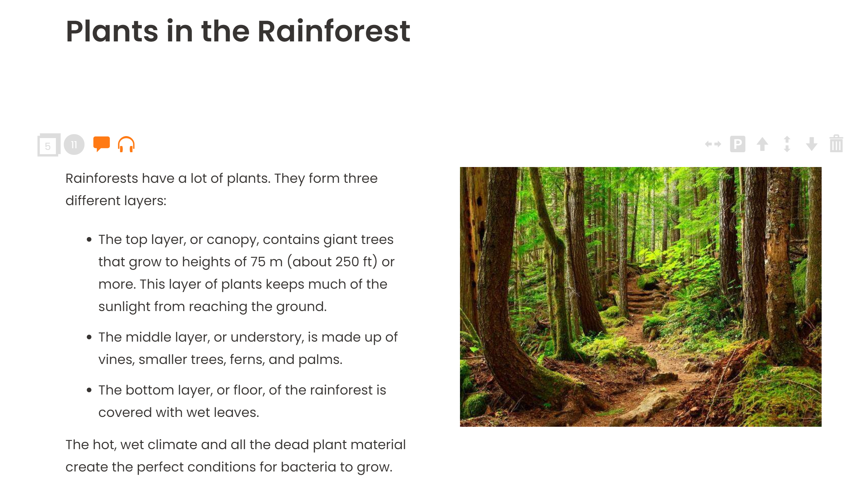
Task: Click the bullet about the bottom layer floor
Action: (242, 401)
